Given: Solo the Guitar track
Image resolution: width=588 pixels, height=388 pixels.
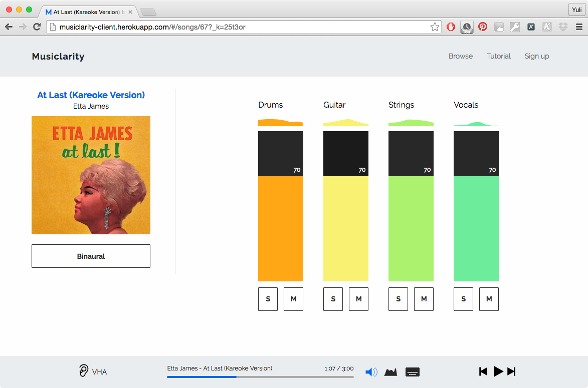Looking at the screenshot, I should click(333, 299).
